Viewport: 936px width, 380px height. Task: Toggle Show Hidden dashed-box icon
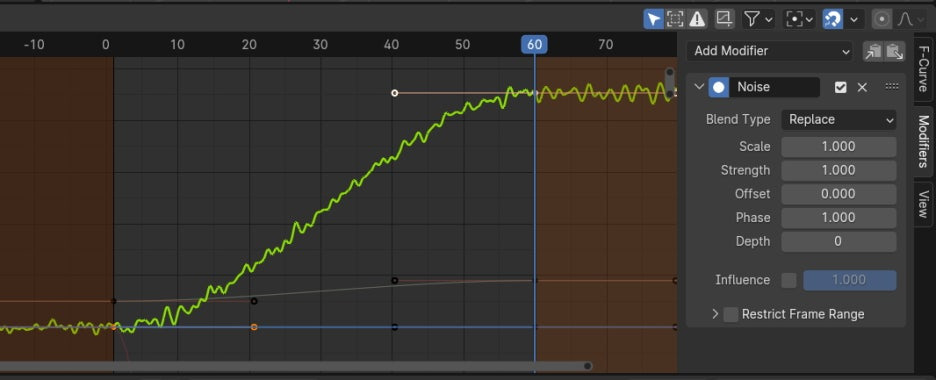pyautogui.click(x=675, y=19)
